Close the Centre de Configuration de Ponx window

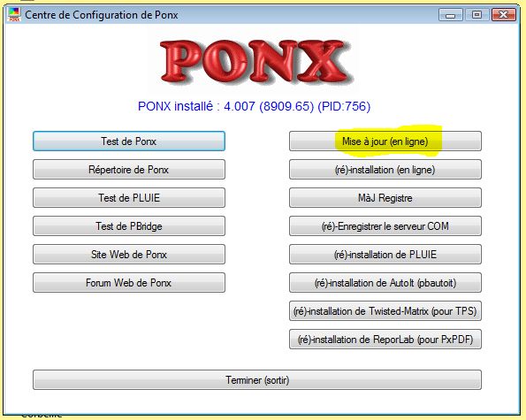[504, 15]
